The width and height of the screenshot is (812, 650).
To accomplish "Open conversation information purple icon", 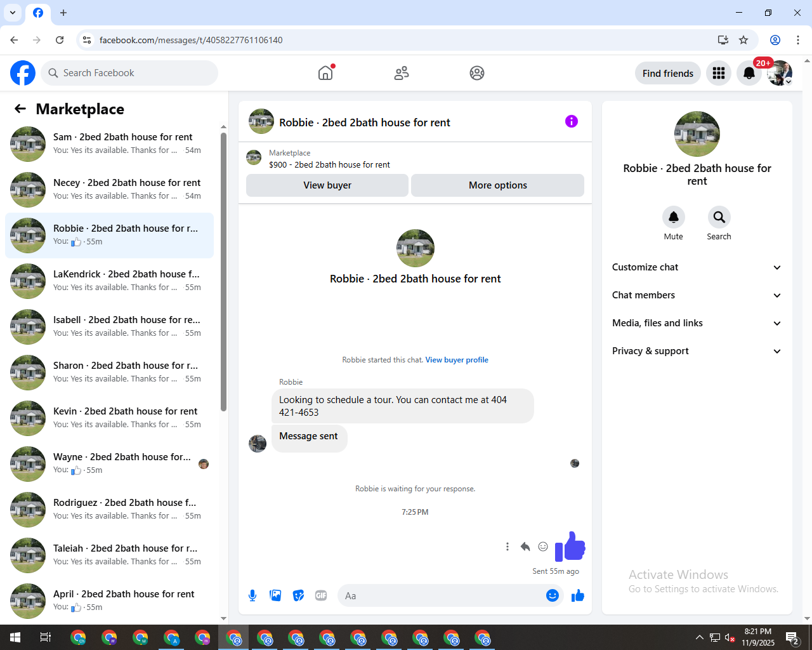I will (x=572, y=121).
